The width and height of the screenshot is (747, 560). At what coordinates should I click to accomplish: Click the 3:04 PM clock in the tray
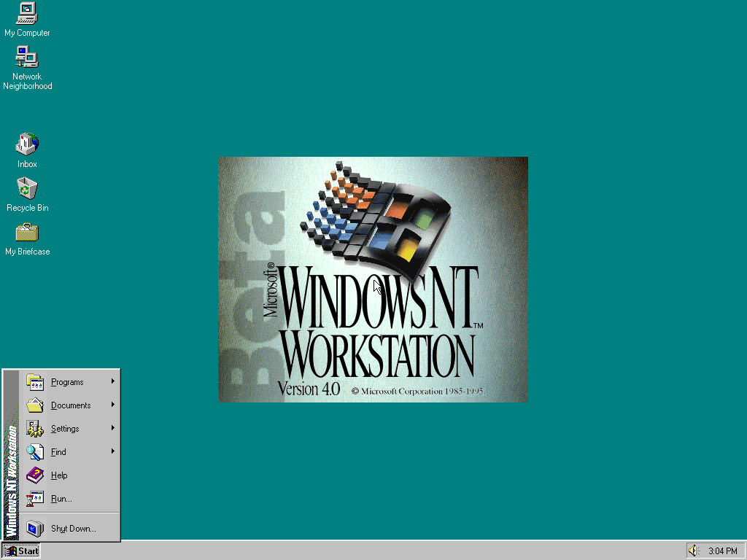tap(723, 551)
